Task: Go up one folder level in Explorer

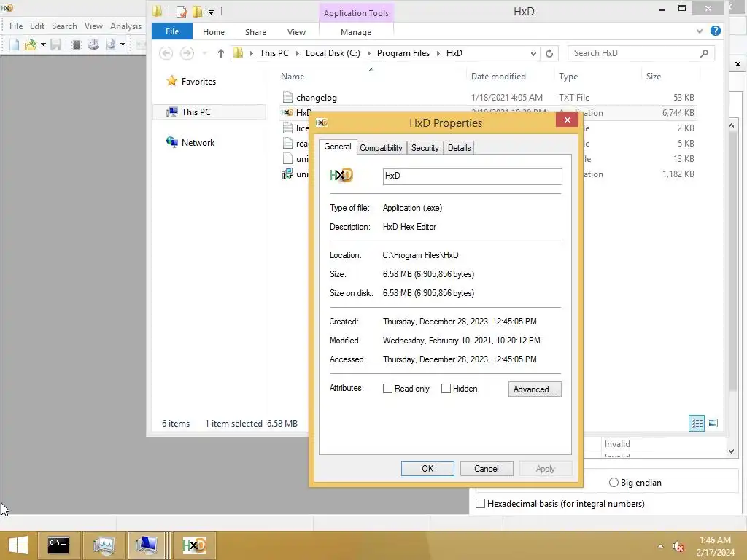Action: tap(220, 53)
